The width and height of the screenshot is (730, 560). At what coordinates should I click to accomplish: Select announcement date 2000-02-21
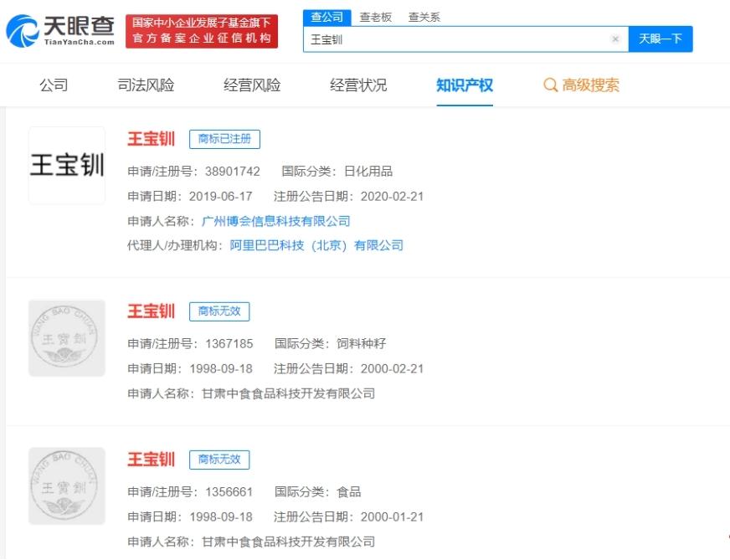coord(392,368)
